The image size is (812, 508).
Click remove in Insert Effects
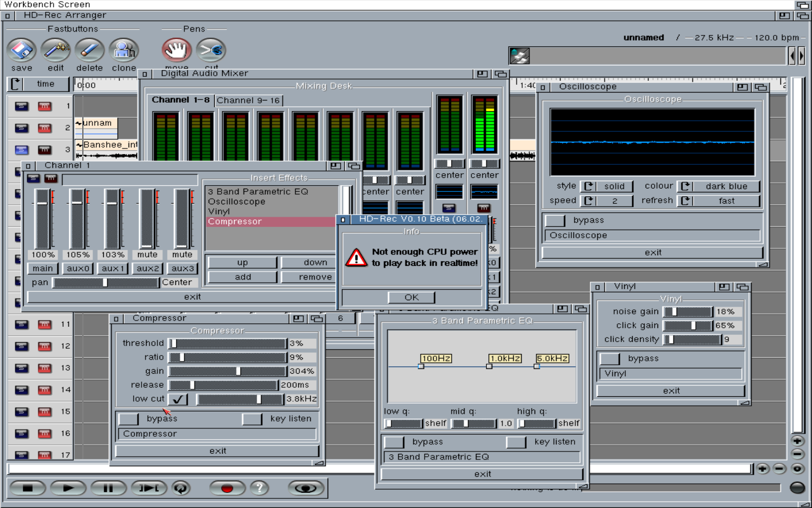310,277
